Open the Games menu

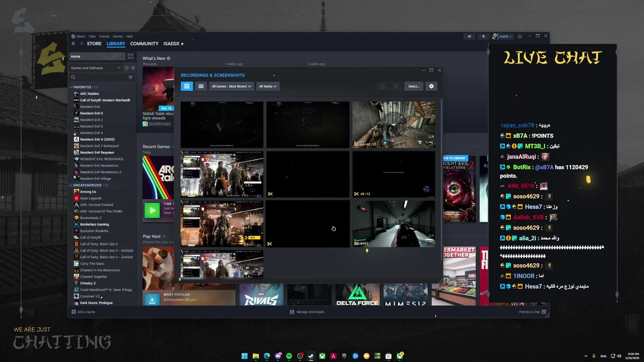pyautogui.click(x=118, y=36)
